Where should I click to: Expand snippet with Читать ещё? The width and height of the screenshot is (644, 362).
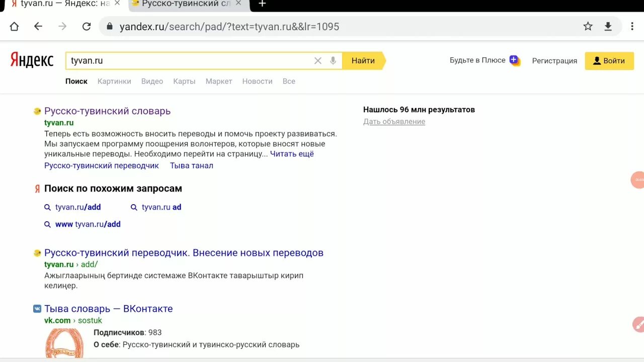point(292,154)
